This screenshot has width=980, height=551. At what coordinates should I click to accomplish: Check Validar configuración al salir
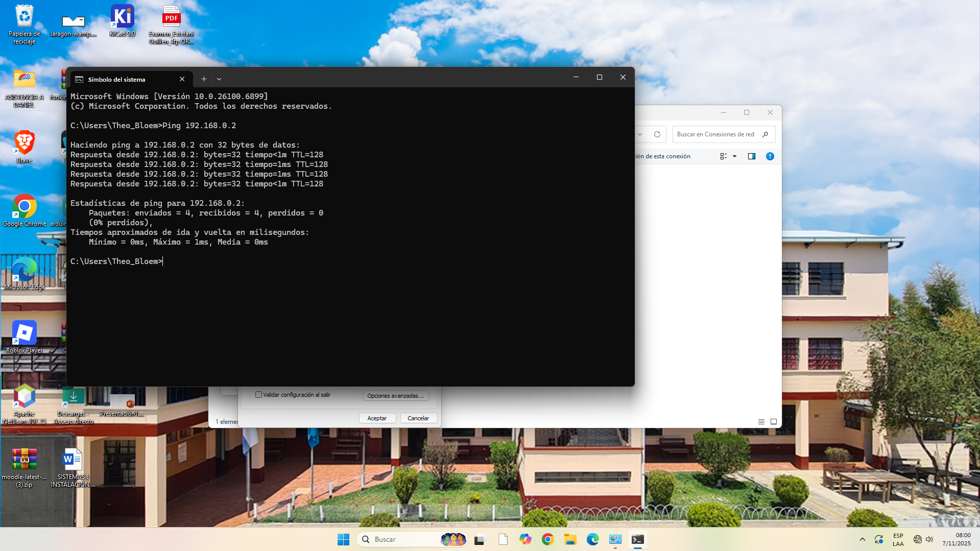258,395
